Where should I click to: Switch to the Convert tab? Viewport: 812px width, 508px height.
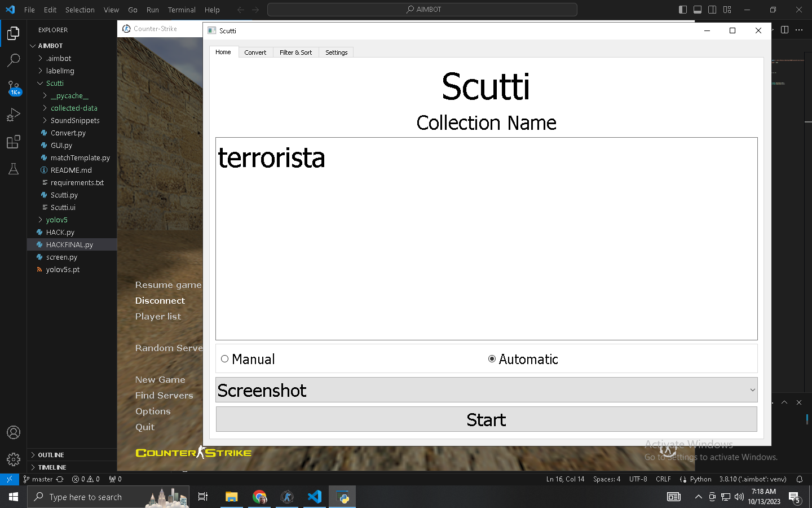[255, 52]
